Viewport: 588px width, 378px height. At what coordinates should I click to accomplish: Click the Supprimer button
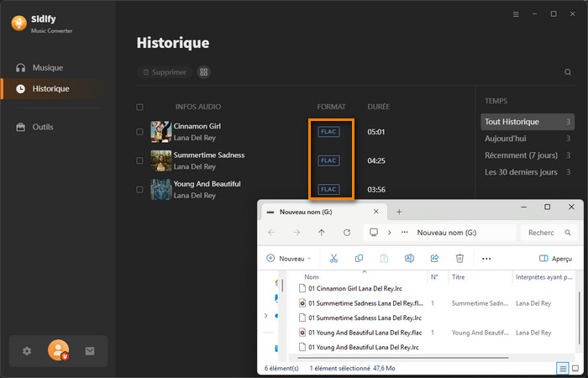point(165,72)
